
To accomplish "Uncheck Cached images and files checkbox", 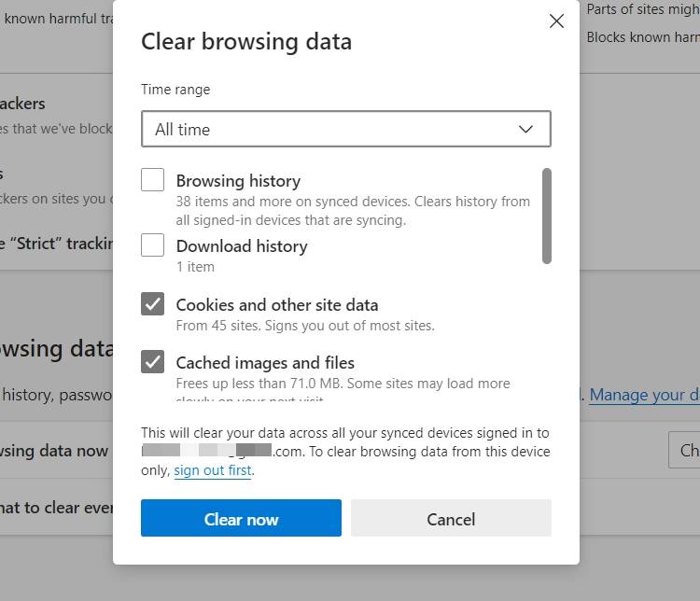I will tap(153, 362).
